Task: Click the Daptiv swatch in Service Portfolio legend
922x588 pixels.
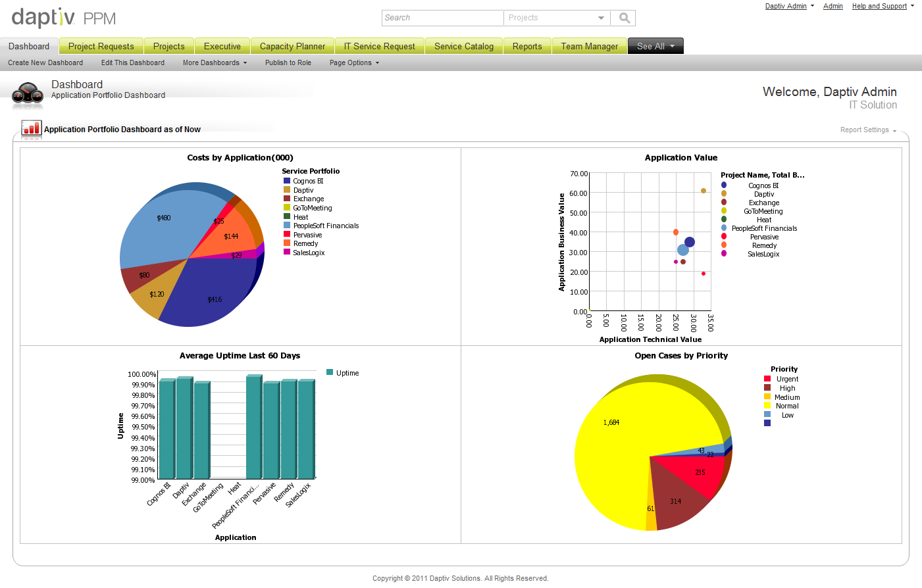Action: (287, 189)
